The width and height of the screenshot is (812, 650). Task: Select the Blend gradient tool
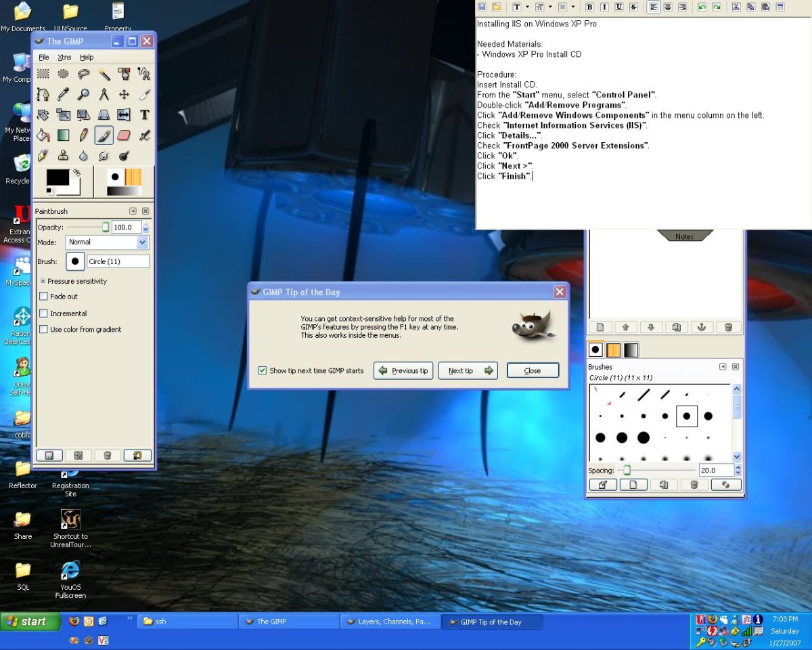(x=64, y=135)
